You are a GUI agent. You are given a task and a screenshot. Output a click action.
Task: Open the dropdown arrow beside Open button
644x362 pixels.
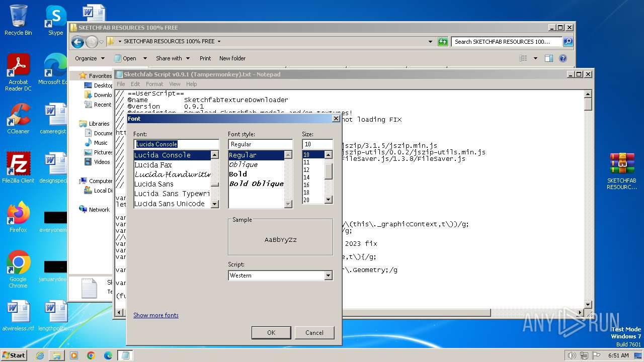(x=145, y=58)
